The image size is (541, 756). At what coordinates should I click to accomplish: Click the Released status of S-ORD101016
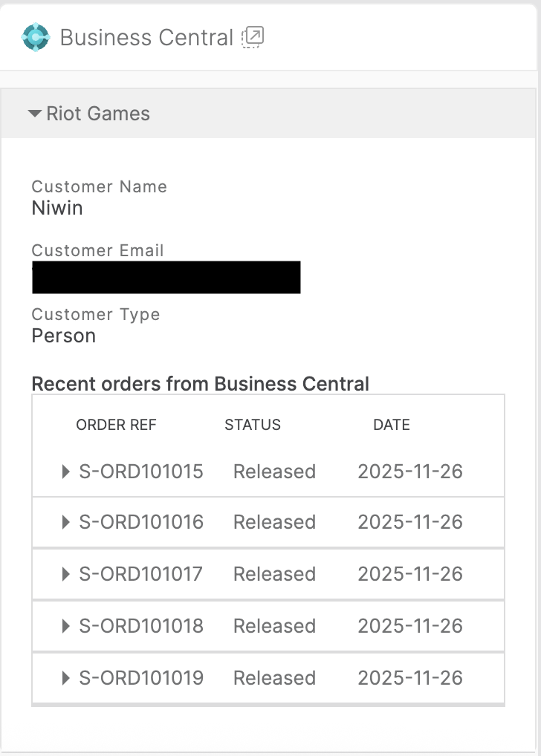point(274,522)
